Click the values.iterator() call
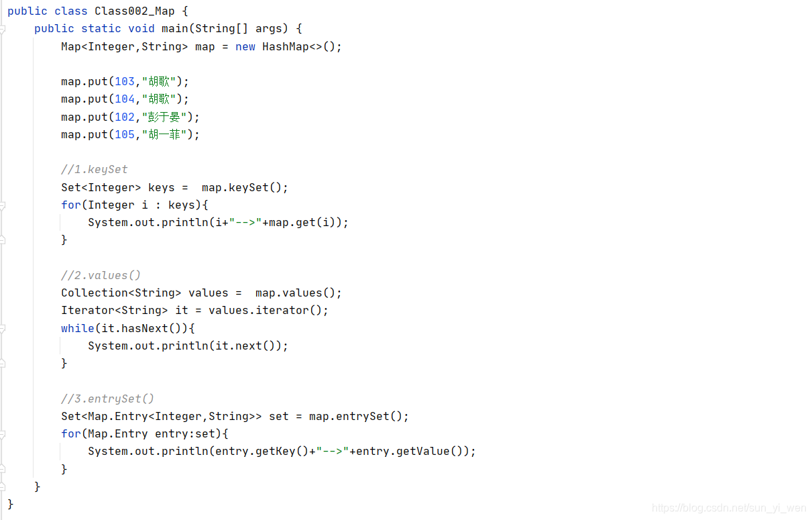 coord(265,311)
